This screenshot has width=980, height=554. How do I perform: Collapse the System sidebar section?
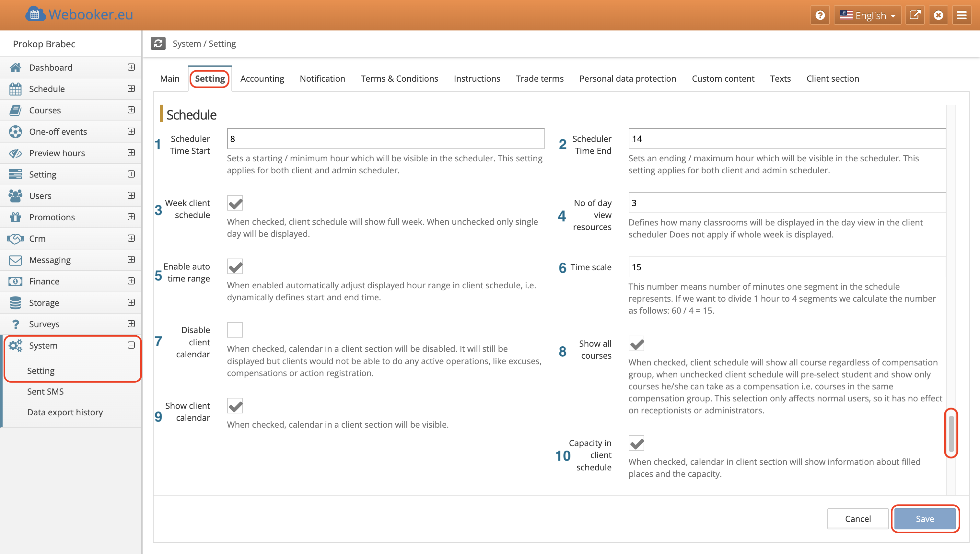pos(131,345)
